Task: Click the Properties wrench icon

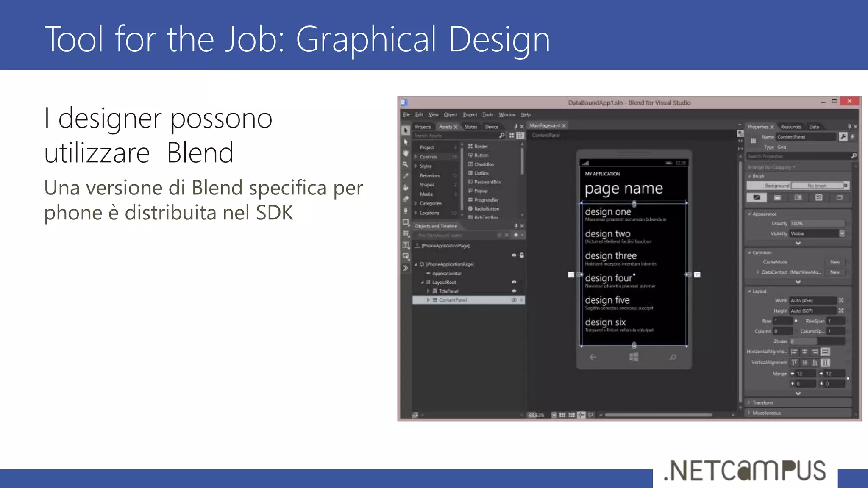Action: [x=843, y=136]
